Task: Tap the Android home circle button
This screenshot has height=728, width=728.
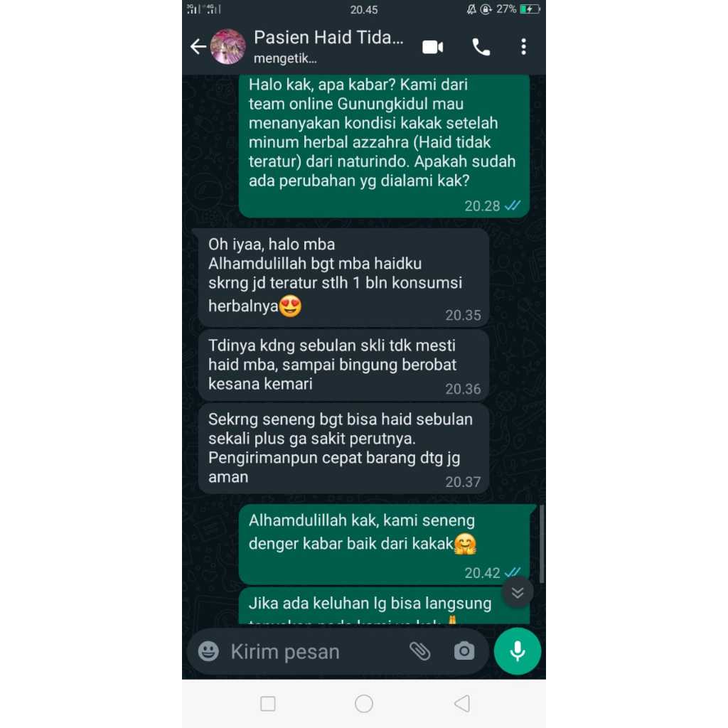Action: (364, 703)
